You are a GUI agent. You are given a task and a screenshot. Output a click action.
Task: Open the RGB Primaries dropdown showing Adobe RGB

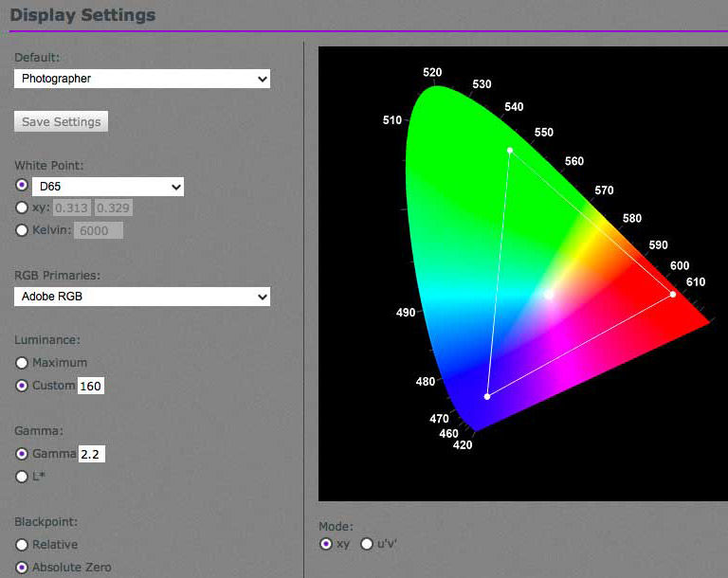coord(142,297)
